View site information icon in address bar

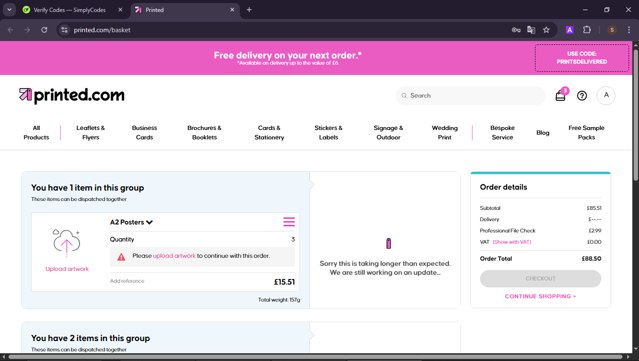tap(64, 30)
